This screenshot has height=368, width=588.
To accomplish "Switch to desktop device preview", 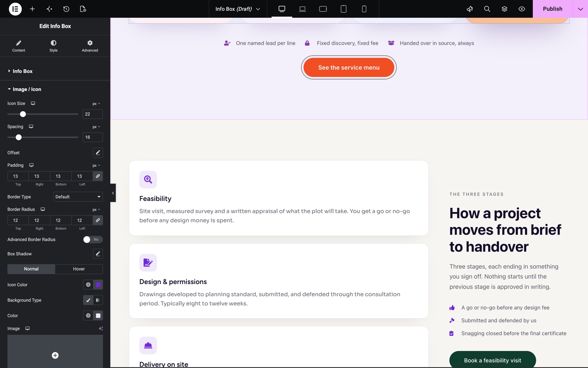I will pyautogui.click(x=282, y=9).
